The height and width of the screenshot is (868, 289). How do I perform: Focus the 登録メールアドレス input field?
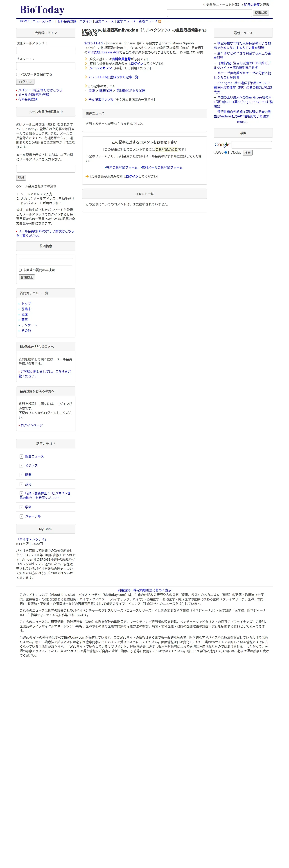point(46,50)
